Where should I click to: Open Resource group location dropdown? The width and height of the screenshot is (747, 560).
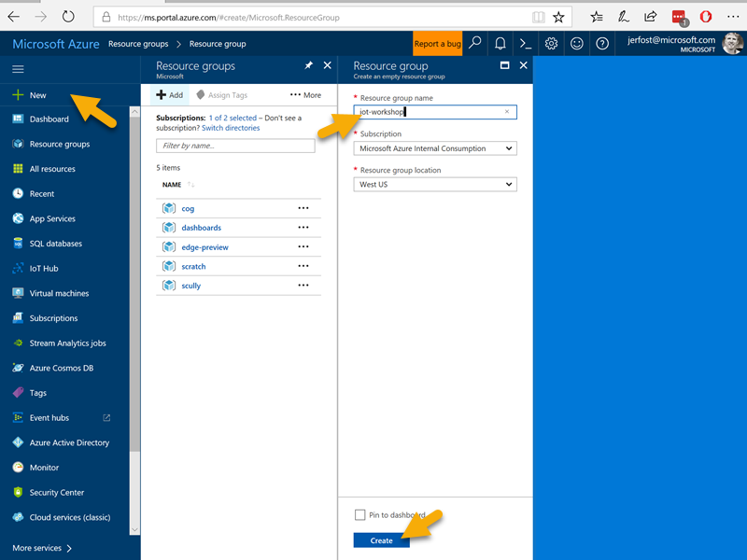pyautogui.click(x=435, y=184)
